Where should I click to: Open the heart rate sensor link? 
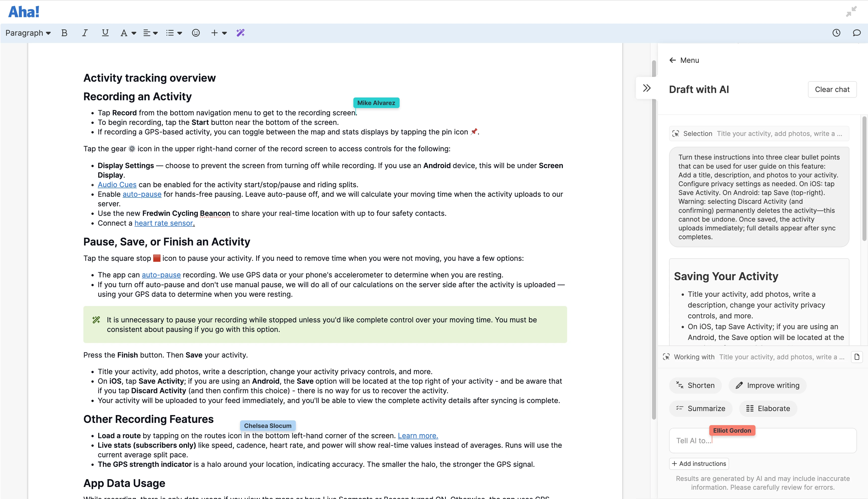click(x=164, y=223)
